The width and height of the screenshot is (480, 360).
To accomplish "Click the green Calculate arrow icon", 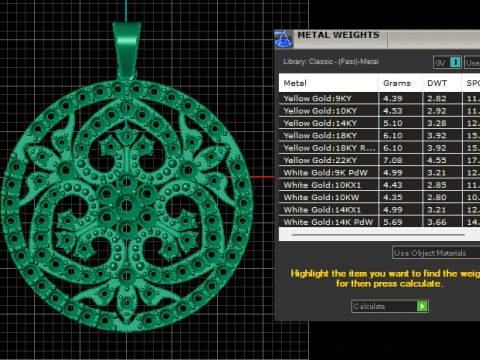I will 422,306.
